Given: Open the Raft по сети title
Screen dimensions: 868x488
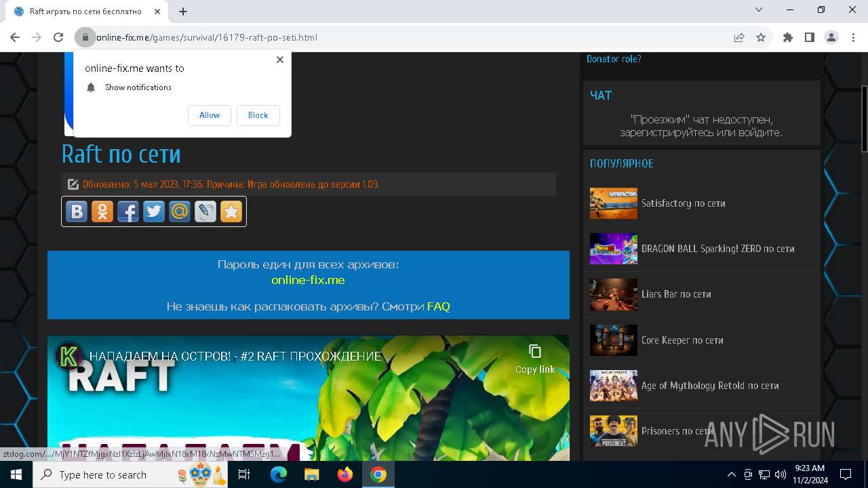Looking at the screenshot, I should coord(121,154).
